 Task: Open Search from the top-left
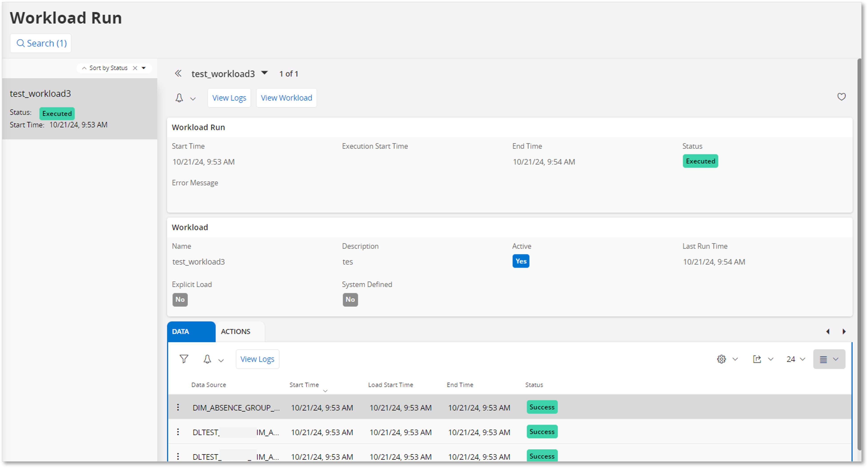(x=40, y=43)
